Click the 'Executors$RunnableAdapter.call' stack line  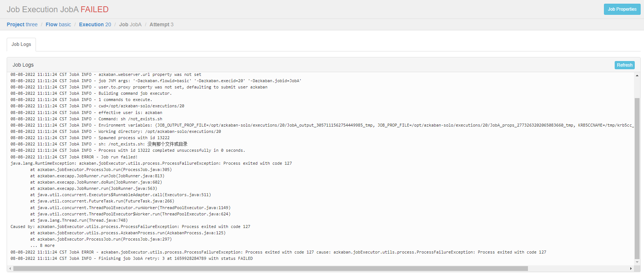pos(120,195)
